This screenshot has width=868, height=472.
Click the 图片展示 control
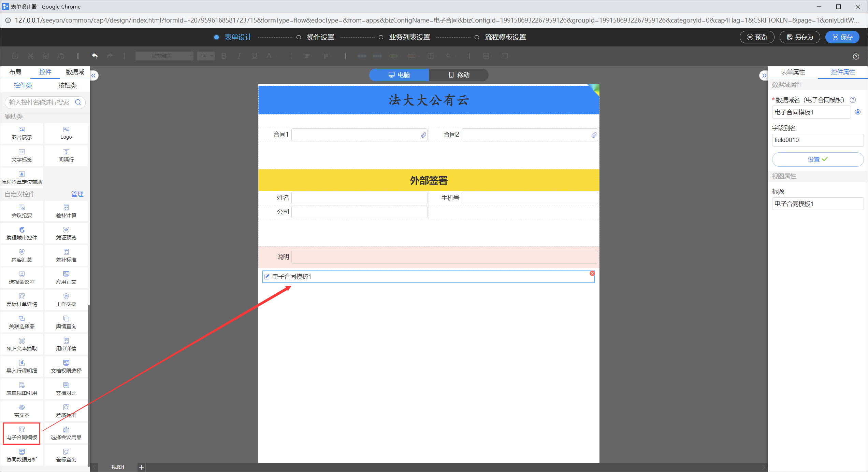[x=21, y=133]
